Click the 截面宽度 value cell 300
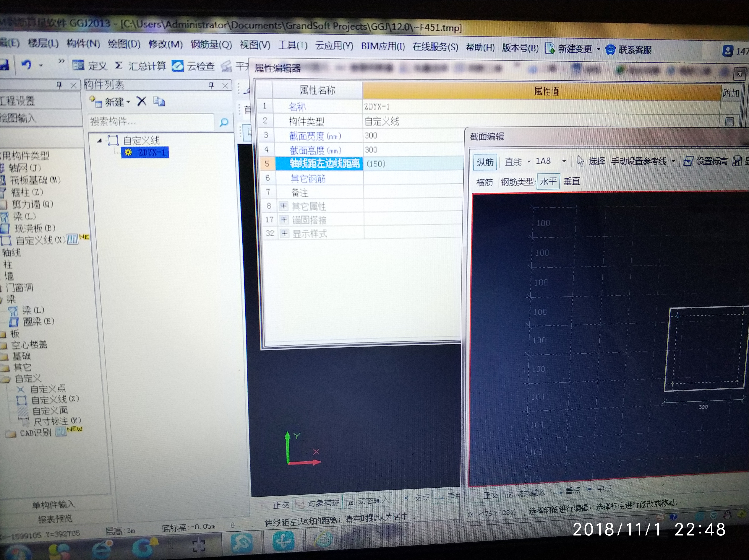The image size is (749, 560). point(413,136)
